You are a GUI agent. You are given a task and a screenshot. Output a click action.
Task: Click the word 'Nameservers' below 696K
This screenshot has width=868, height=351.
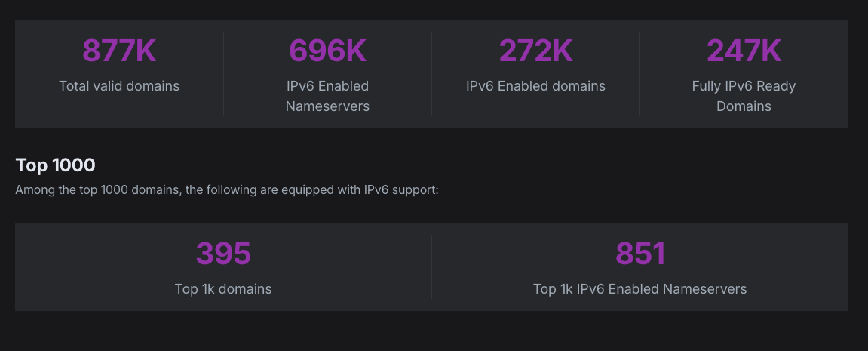click(327, 106)
